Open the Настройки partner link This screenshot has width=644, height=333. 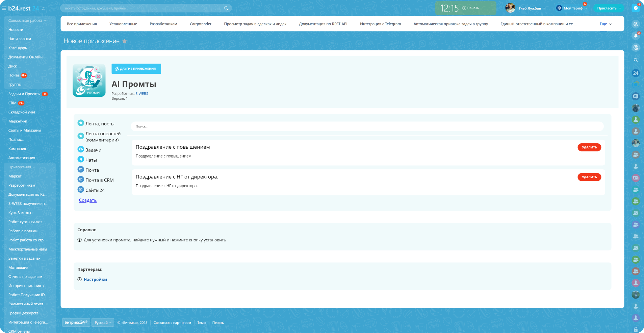coord(95,280)
